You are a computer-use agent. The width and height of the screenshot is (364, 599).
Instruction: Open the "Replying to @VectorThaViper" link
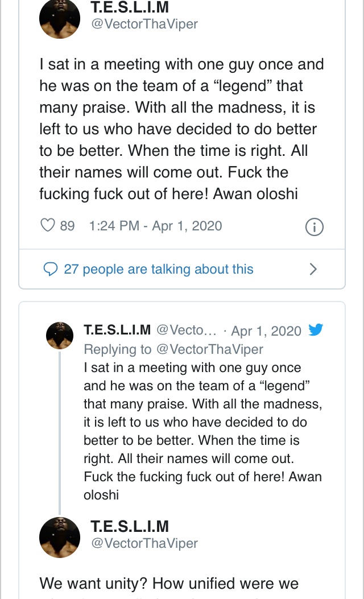pyautogui.click(x=173, y=349)
